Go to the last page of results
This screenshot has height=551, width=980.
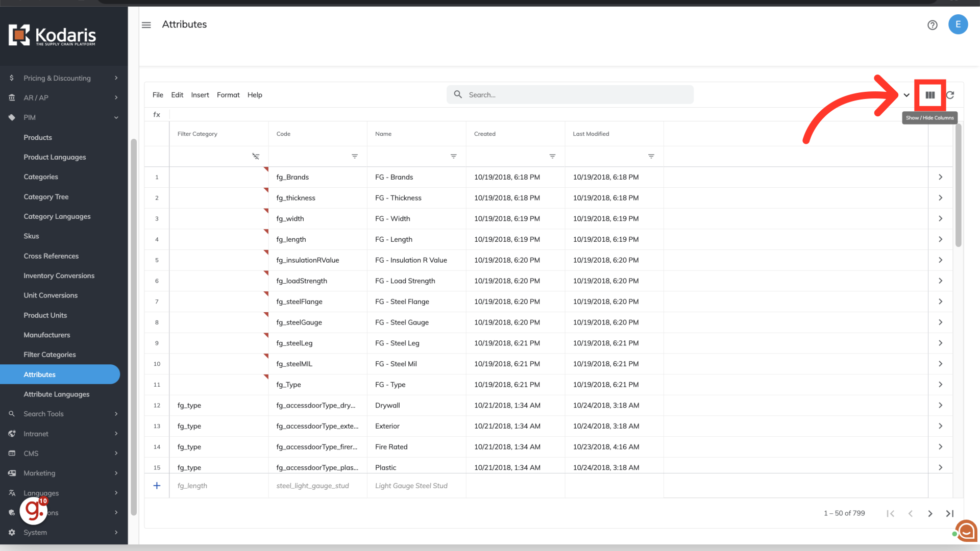(949, 513)
